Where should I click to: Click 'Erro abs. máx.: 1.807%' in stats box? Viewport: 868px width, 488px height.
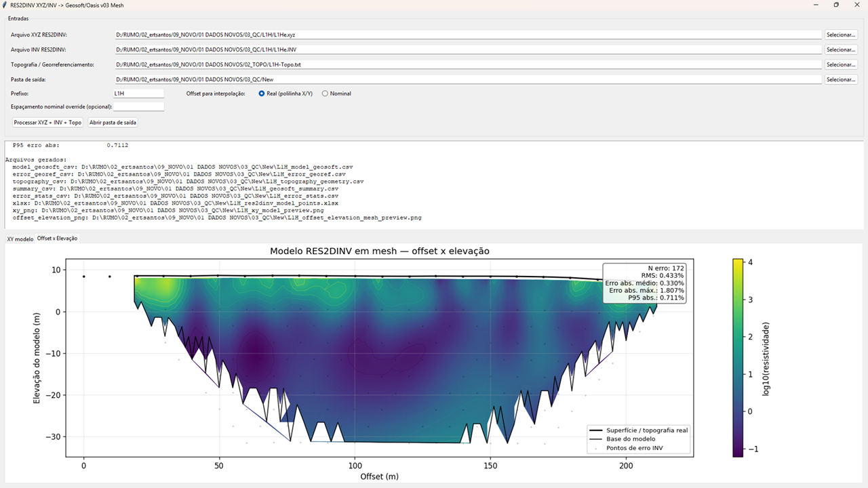pyautogui.click(x=647, y=291)
